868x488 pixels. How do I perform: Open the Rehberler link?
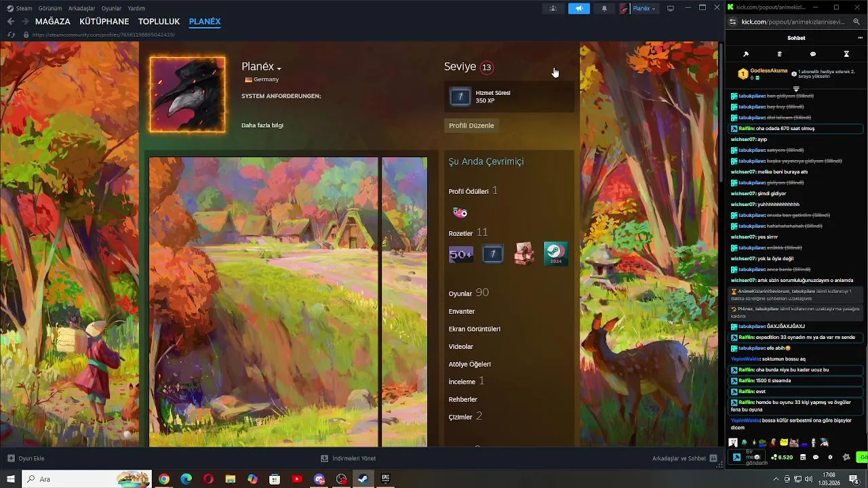coord(463,400)
